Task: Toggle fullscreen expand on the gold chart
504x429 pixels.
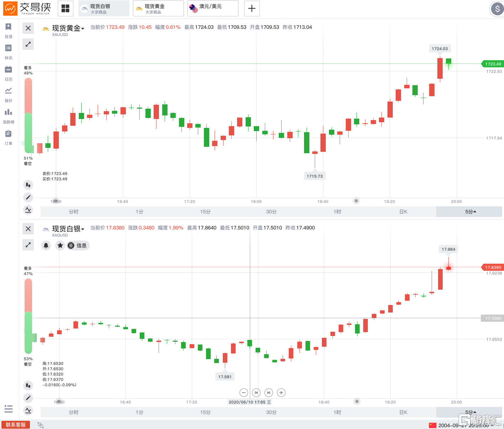Action: [28, 44]
